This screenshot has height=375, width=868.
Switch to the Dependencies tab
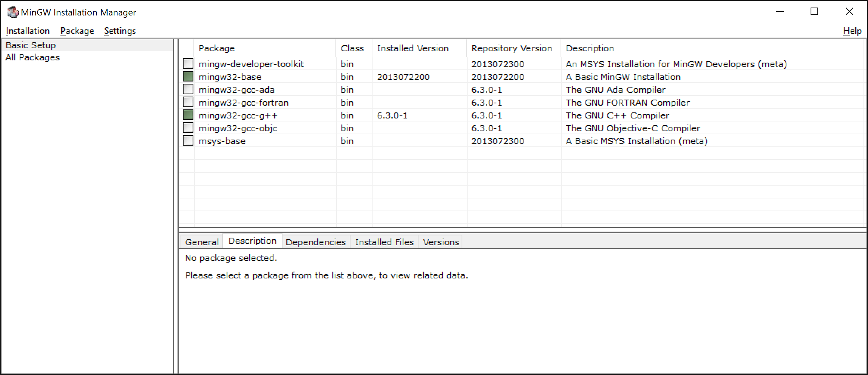coord(316,242)
